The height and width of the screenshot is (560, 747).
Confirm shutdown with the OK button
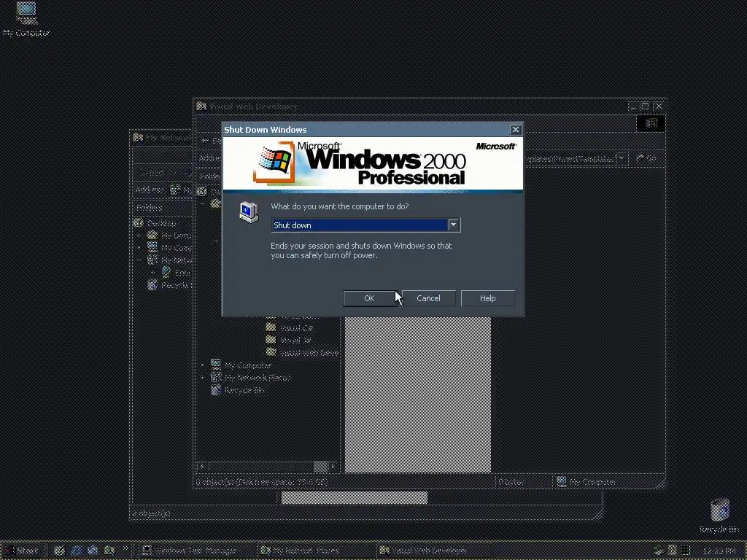pyautogui.click(x=369, y=298)
